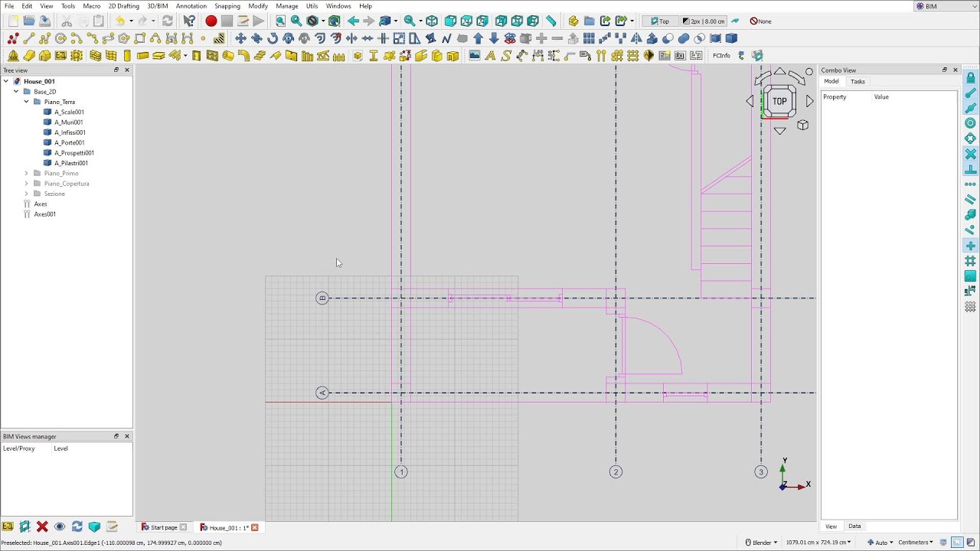Image resolution: width=980 pixels, height=551 pixels.
Task: Select the Mirror tool
Action: 636,38
